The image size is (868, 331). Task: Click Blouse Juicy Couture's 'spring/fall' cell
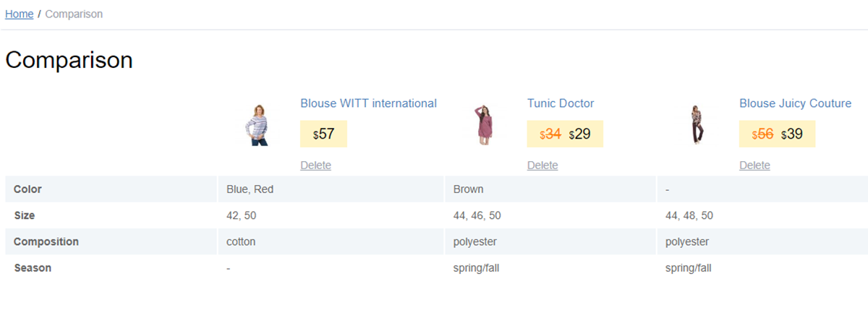pos(762,267)
